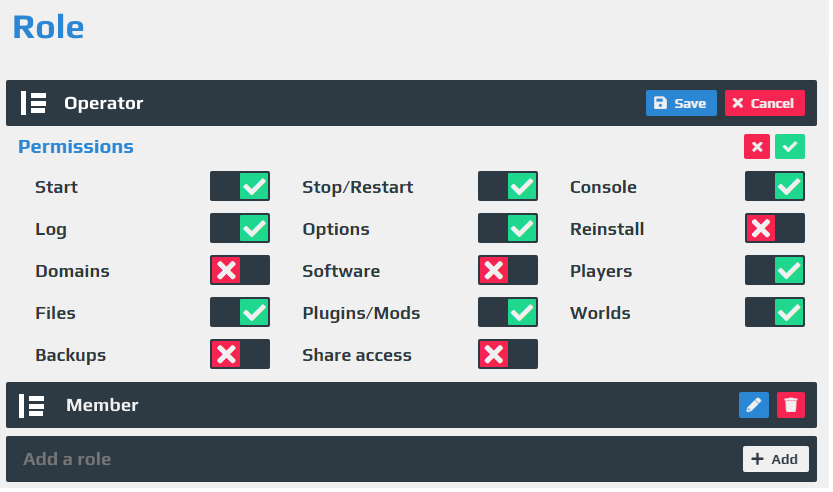The image size is (833, 492).
Task: Toggle the Start permission switch
Action: [x=240, y=186]
